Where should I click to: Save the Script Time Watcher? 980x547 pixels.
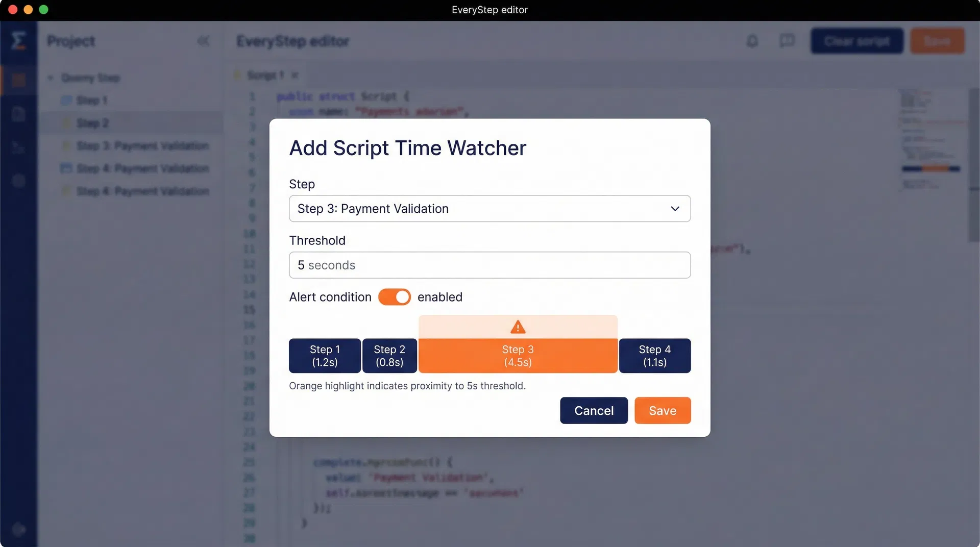[662, 410]
